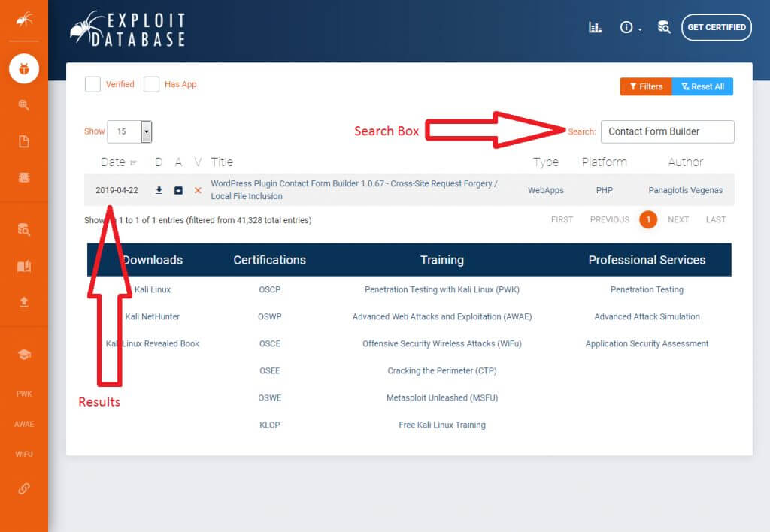Go to PREVIOUS page
Image resolution: width=770 pixels, height=532 pixels.
[x=609, y=219]
